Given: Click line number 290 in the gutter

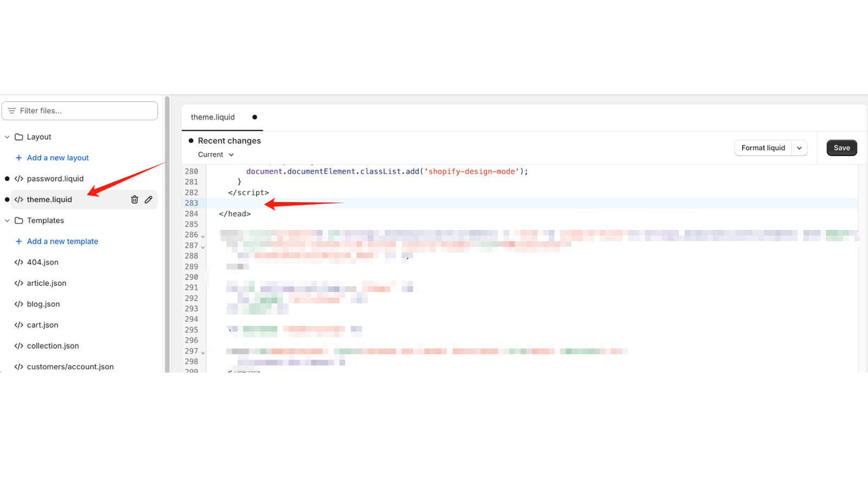Looking at the screenshot, I should tap(192, 277).
